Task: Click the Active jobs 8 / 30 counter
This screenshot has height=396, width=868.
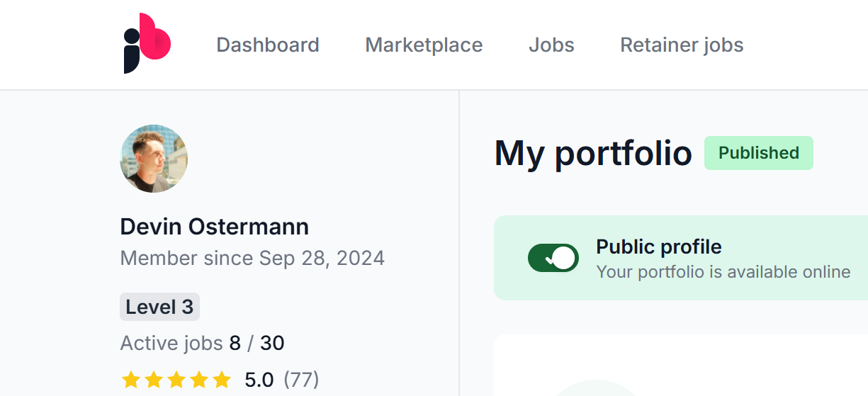Action: (x=202, y=344)
